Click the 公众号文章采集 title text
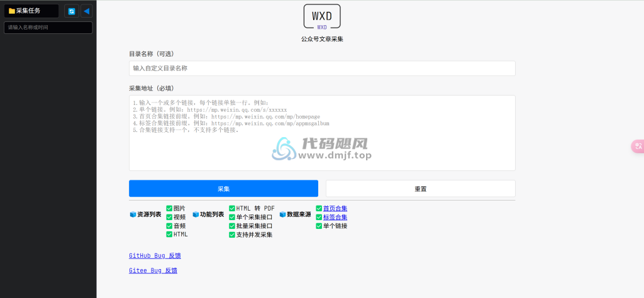This screenshot has width=644, height=298. pos(322,40)
